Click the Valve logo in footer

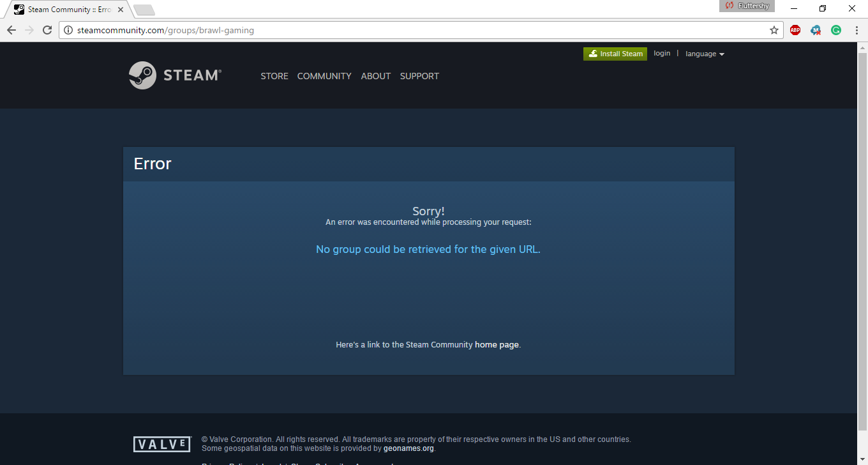click(162, 444)
